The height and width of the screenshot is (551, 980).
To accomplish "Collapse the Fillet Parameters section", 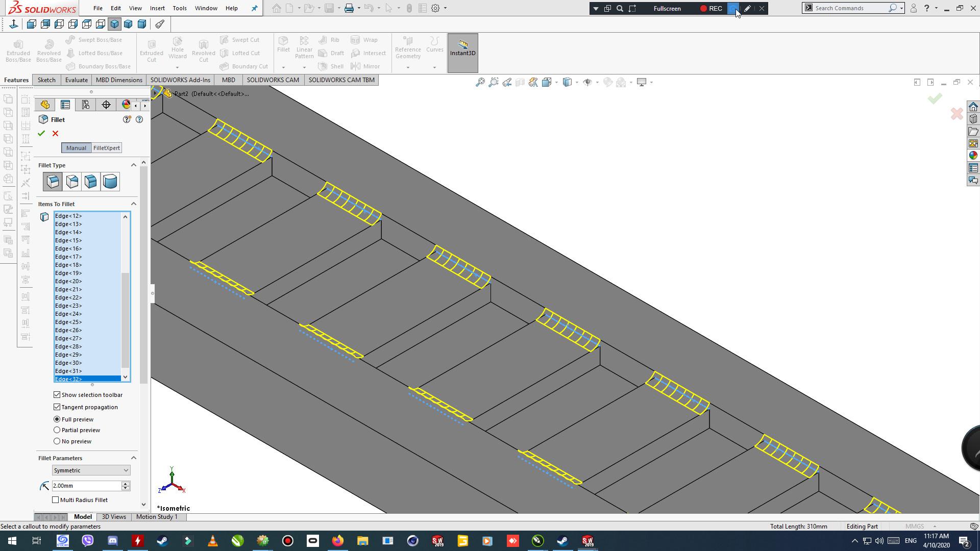I will click(x=134, y=458).
